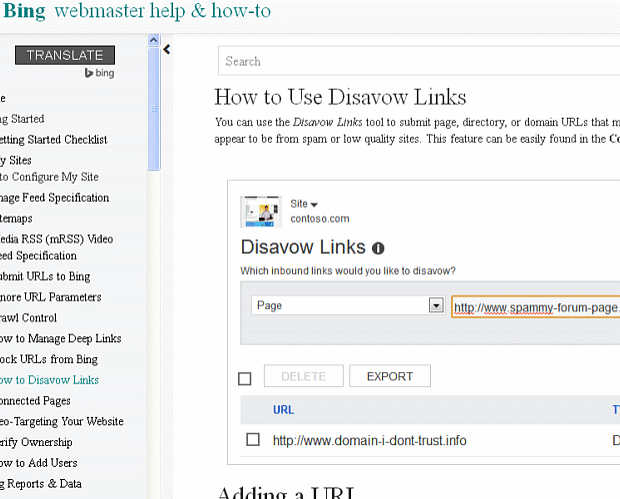Toggle the select-all checkbox beside DELETE

[245, 378]
